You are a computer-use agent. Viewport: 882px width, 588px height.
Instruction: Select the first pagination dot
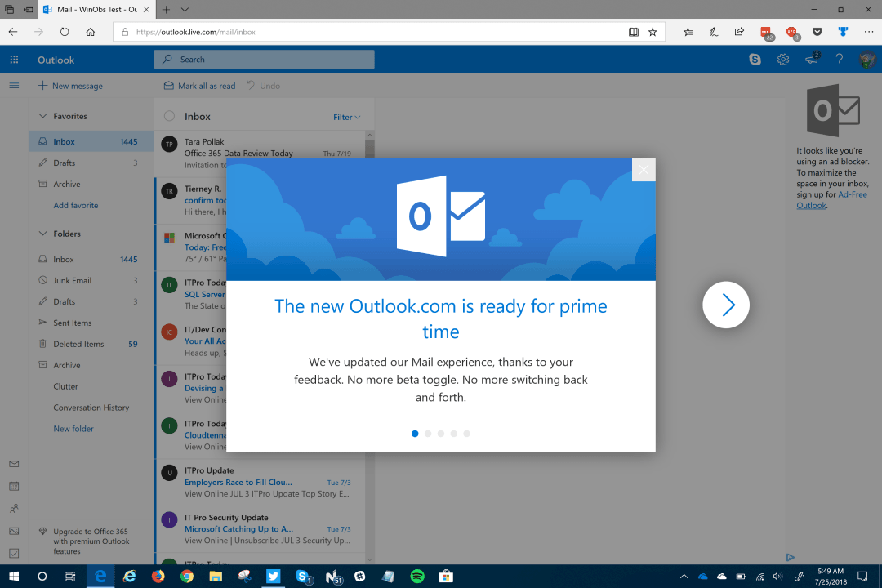(415, 434)
